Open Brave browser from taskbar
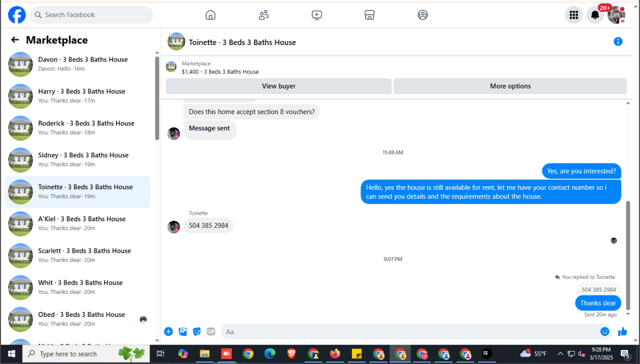 [x=291, y=353]
